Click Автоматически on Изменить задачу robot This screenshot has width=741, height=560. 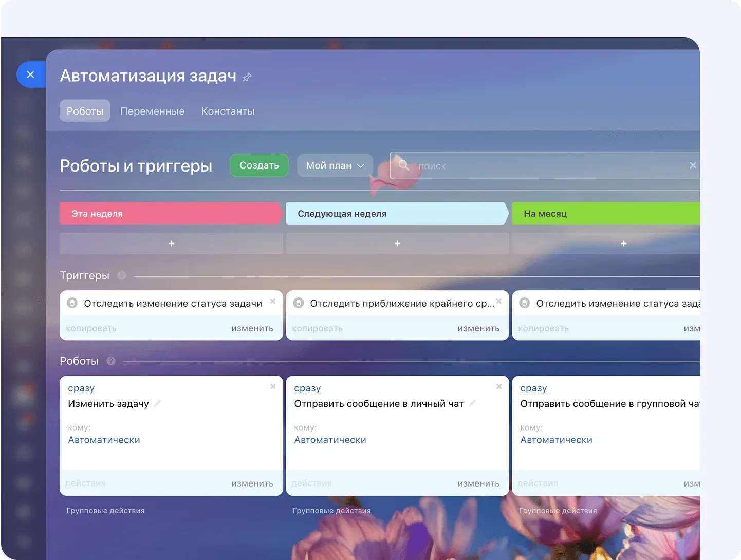tap(104, 440)
